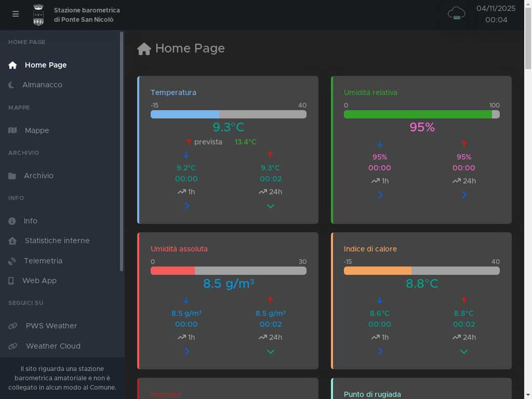Click the moon icon next to Almanacco
Viewport: 532px width, 399px height.
11,85
